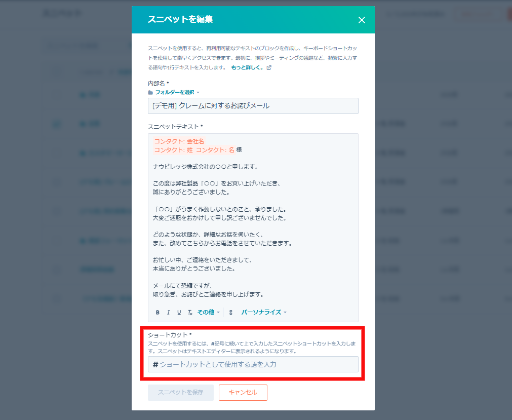Screen dimensions: 512x420
Task: Focus the ショートカット input field
Action: click(x=253, y=364)
